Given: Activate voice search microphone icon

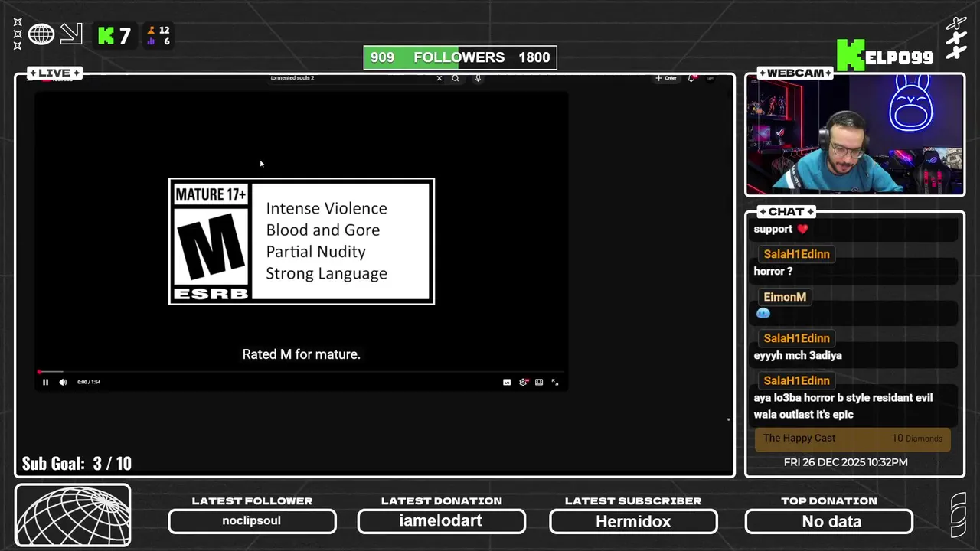Looking at the screenshot, I should [x=478, y=78].
